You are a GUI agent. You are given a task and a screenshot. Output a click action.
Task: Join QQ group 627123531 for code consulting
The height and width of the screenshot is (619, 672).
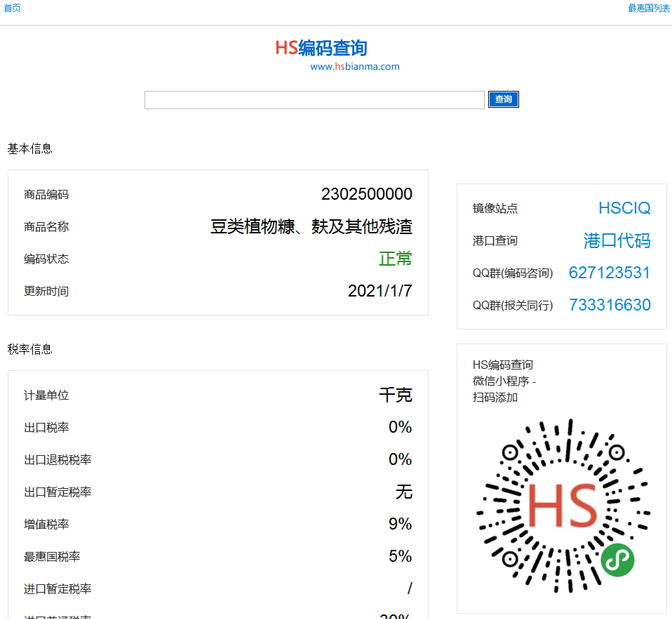coord(609,273)
